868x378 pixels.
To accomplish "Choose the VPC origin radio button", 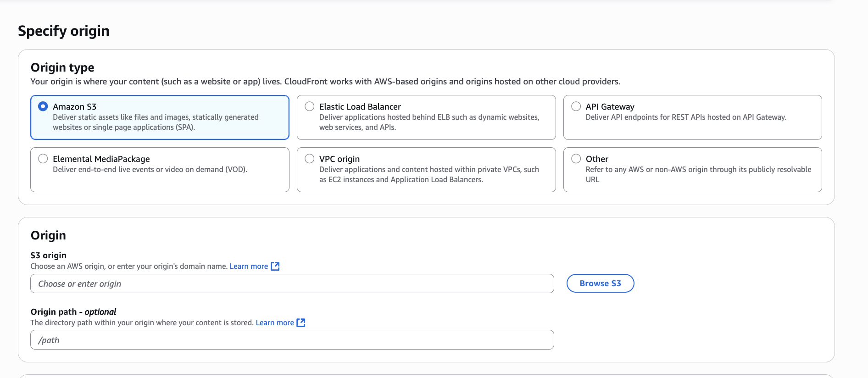I will (310, 159).
